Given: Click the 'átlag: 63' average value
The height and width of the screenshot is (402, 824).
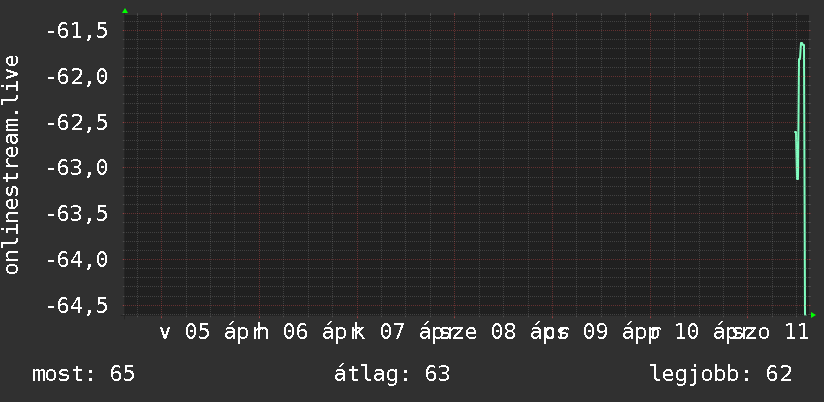Looking at the screenshot, I should (x=393, y=375).
